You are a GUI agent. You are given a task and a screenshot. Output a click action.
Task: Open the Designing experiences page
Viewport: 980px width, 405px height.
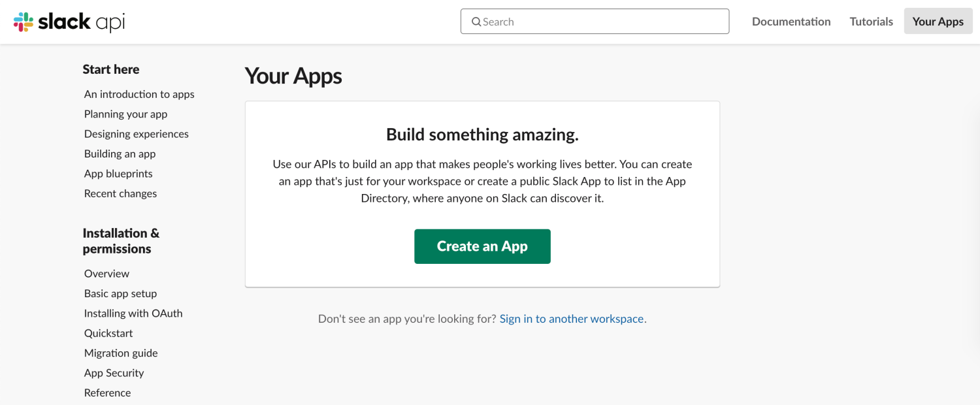[x=136, y=134]
